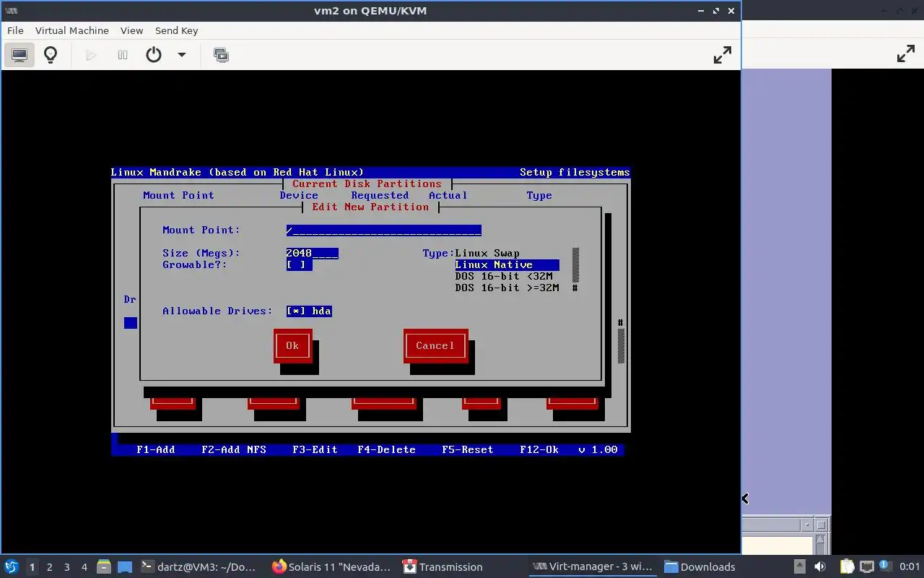
Task: Show the graphical console view
Action: pyautogui.click(x=19, y=55)
